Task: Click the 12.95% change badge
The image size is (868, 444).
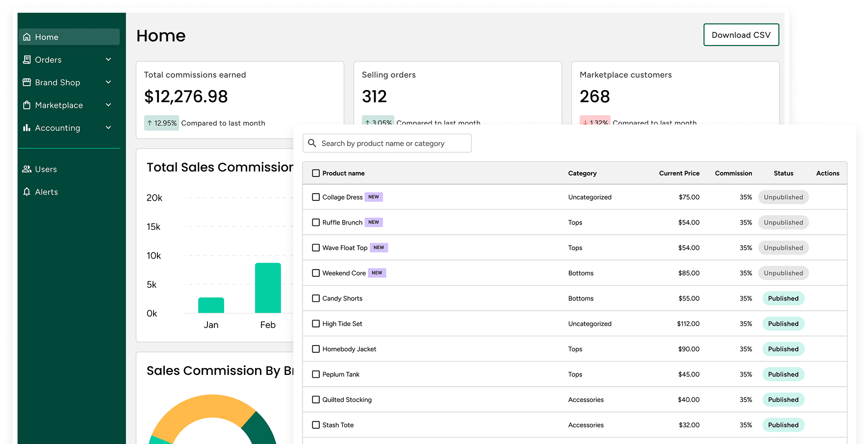Action: tap(161, 123)
